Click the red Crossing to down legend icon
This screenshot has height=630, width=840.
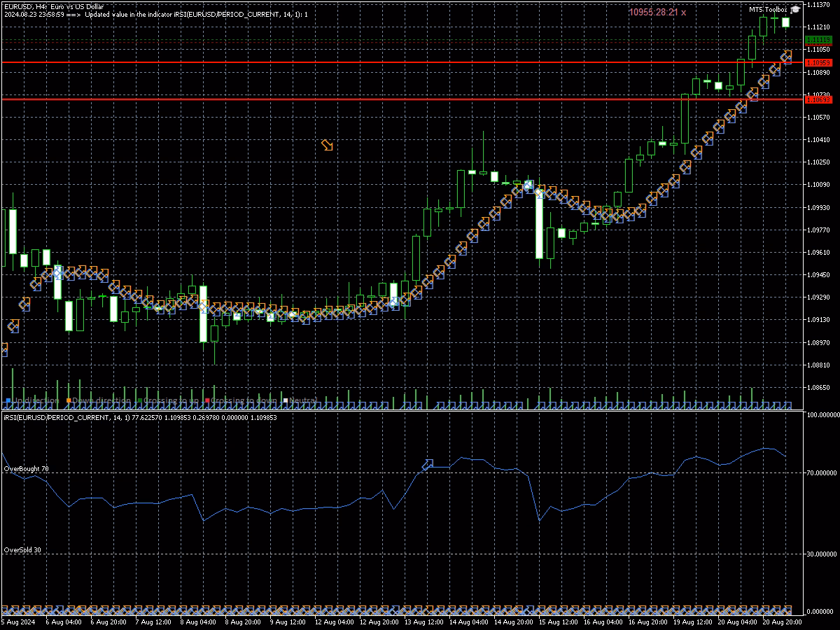[x=207, y=400]
